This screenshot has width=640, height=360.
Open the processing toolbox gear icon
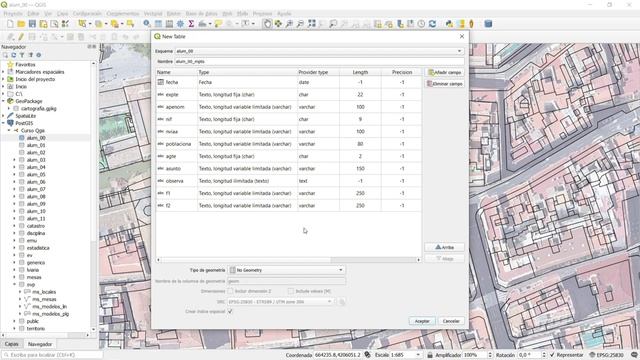pos(180,24)
